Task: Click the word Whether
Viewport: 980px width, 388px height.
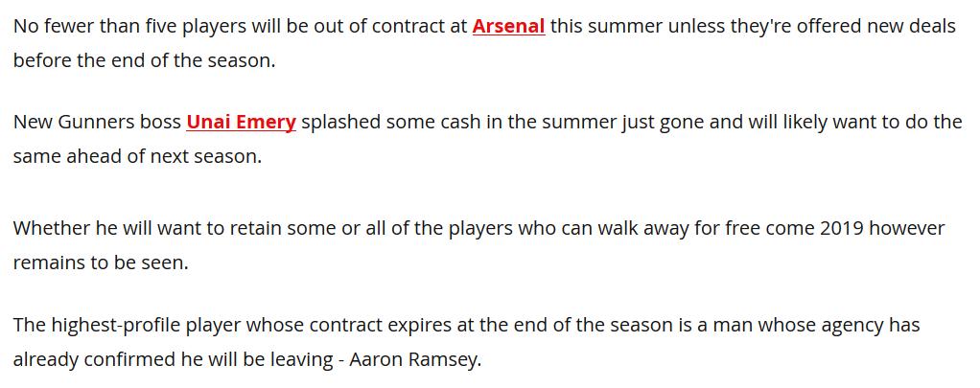Action: click(51, 228)
